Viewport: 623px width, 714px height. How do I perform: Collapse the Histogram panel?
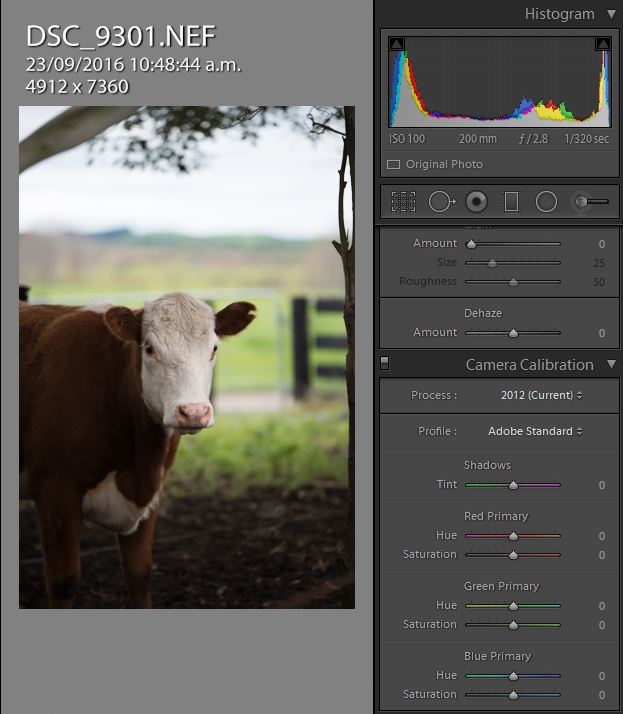coord(612,14)
